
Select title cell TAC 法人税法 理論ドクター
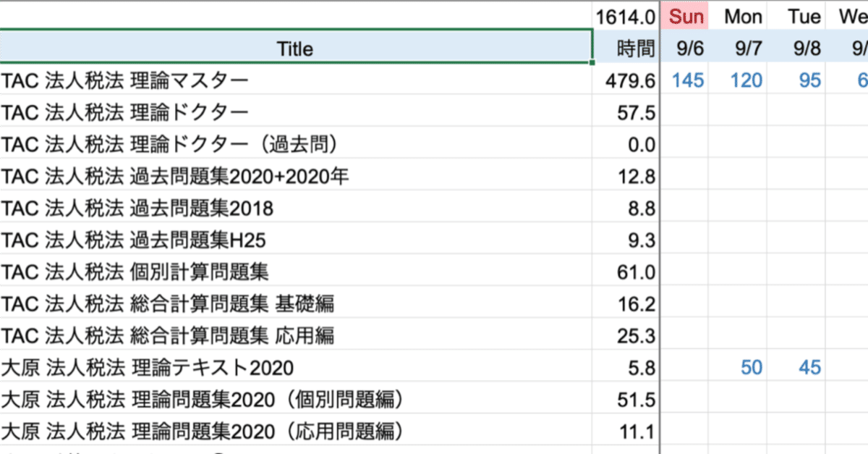(295, 112)
